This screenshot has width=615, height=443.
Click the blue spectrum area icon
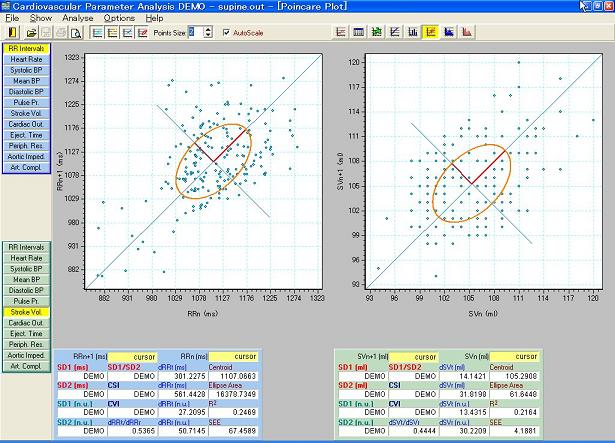point(449,32)
